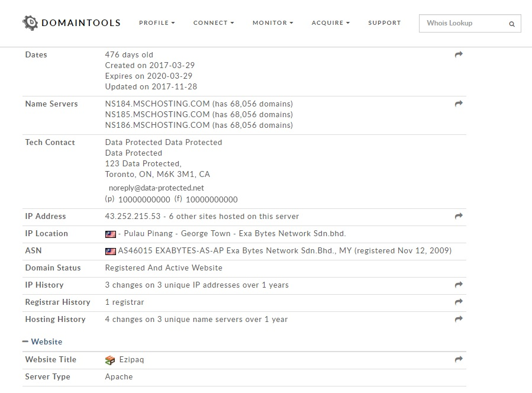This screenshot has width=532, height=393.
Task: Click share arrow in Dates row
Action: pyautogui.click(x=459, y=54)
